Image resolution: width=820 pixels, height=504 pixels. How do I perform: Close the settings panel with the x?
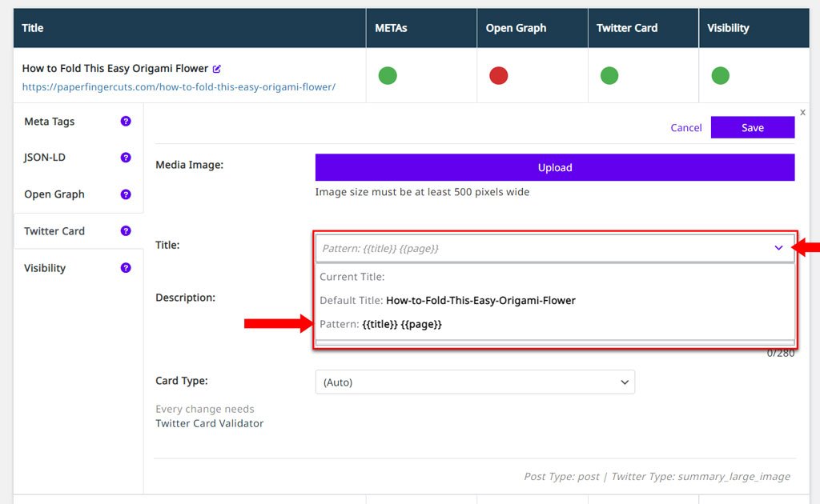coord(802,112)
